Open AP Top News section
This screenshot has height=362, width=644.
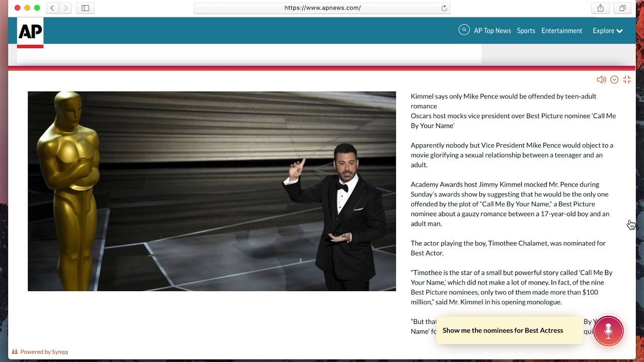pos(493,31)
